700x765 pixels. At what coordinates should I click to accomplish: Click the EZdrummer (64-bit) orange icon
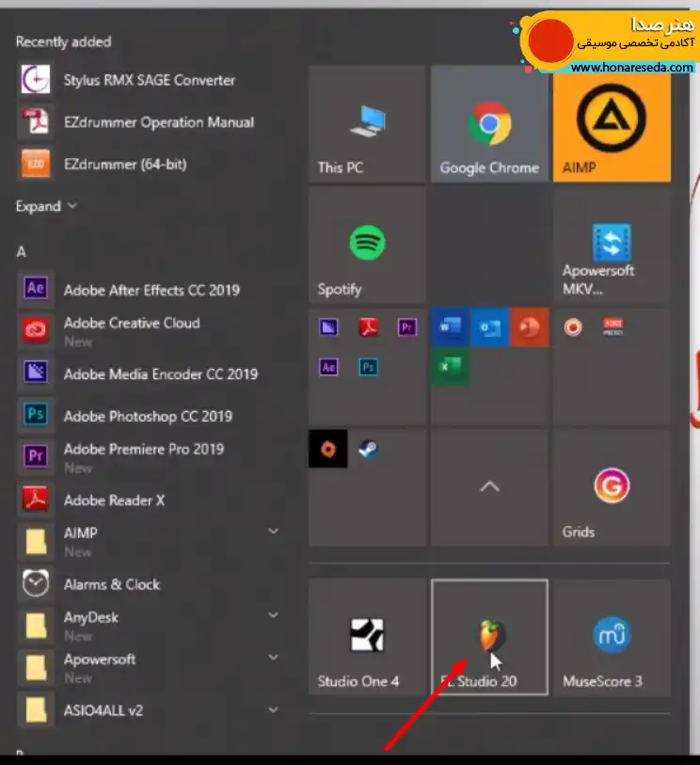click(x=36, y=164)
